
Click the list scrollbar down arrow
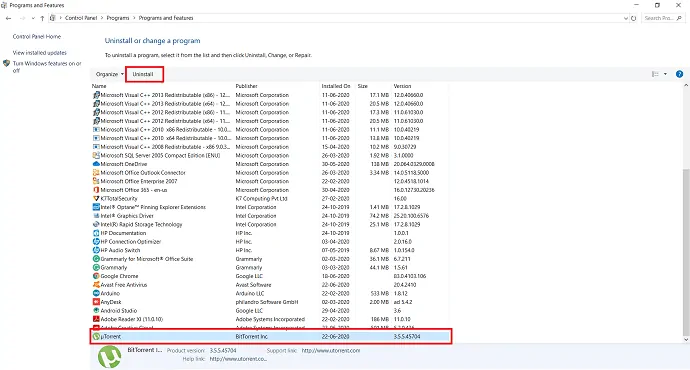686,340
